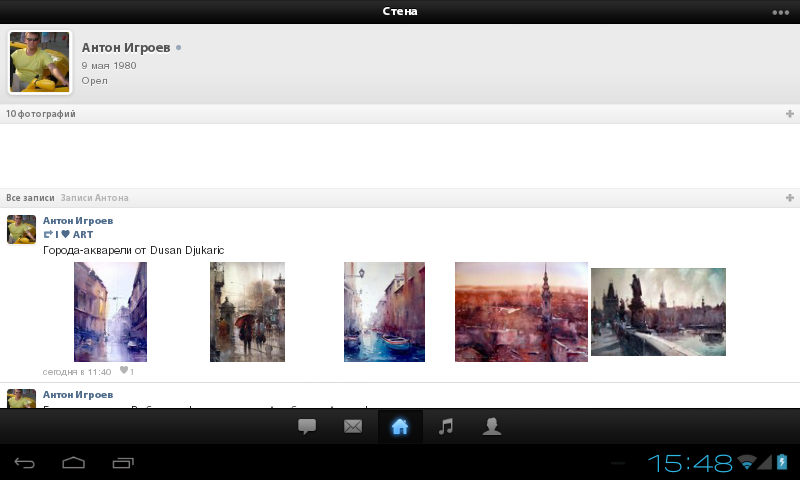The height and width of the screenshot is (480, 800).
Task: Tap the plus icon beside 10 фотографий
Action: coord(790,114)
